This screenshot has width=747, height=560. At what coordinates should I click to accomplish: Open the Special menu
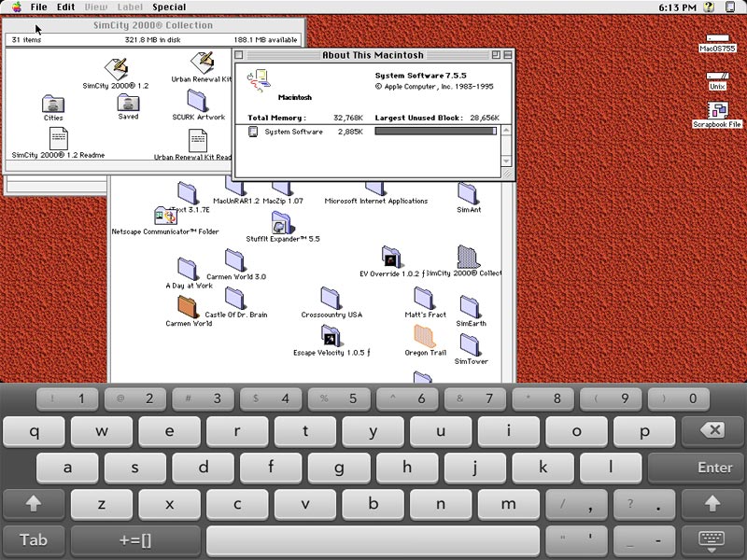coord(169,7)
